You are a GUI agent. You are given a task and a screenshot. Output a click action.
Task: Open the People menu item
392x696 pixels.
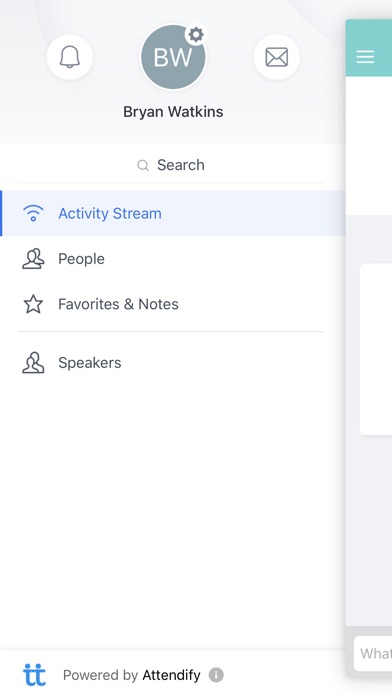[173, 259]
